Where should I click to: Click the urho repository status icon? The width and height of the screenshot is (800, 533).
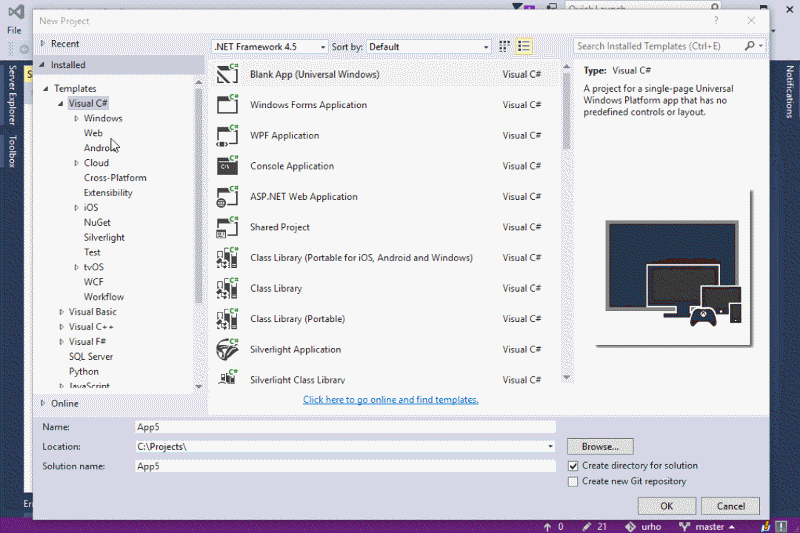[x=631, y=526]
